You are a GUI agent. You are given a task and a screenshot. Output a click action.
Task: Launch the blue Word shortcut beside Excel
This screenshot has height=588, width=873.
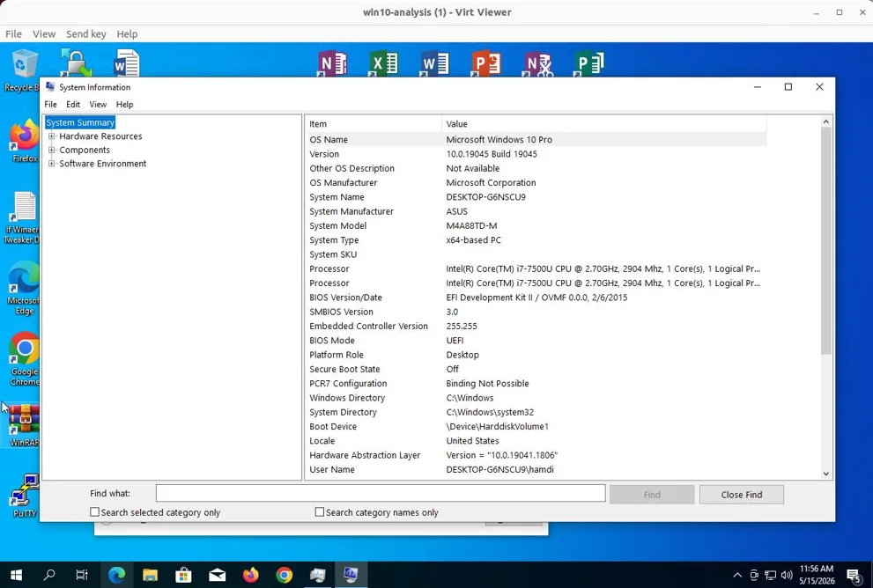(435, 63)
